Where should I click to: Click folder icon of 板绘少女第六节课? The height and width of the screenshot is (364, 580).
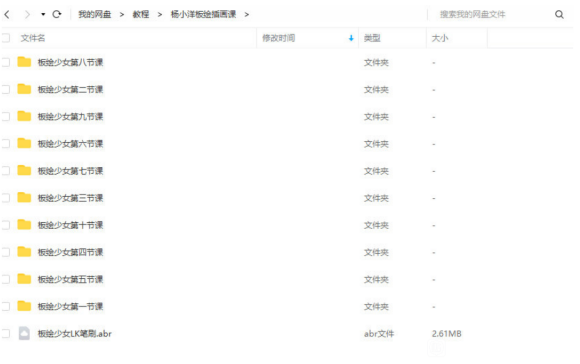pos(24,143)
